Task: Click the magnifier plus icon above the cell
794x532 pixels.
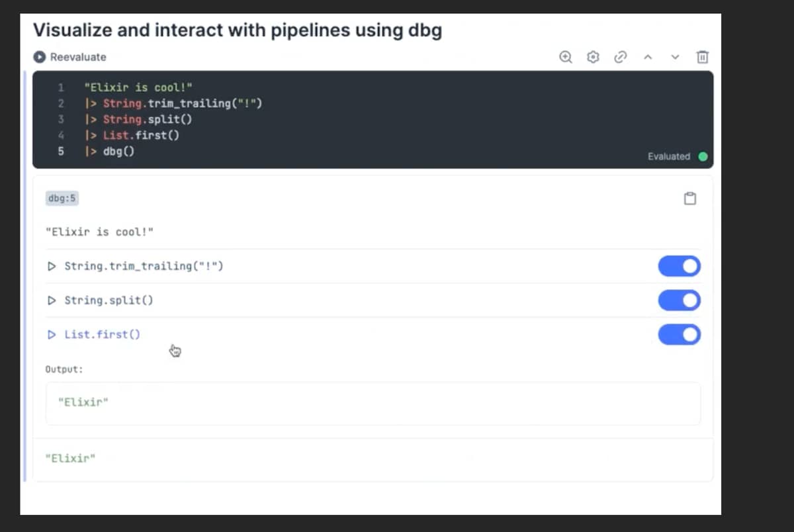Action: coord(566,57)
